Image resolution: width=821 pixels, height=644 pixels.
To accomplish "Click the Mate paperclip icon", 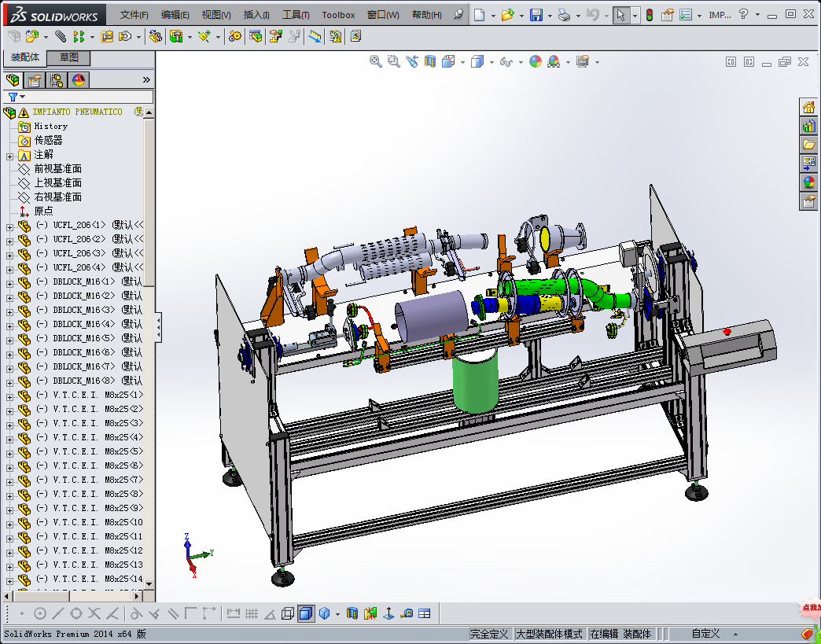I will (61, 36).
